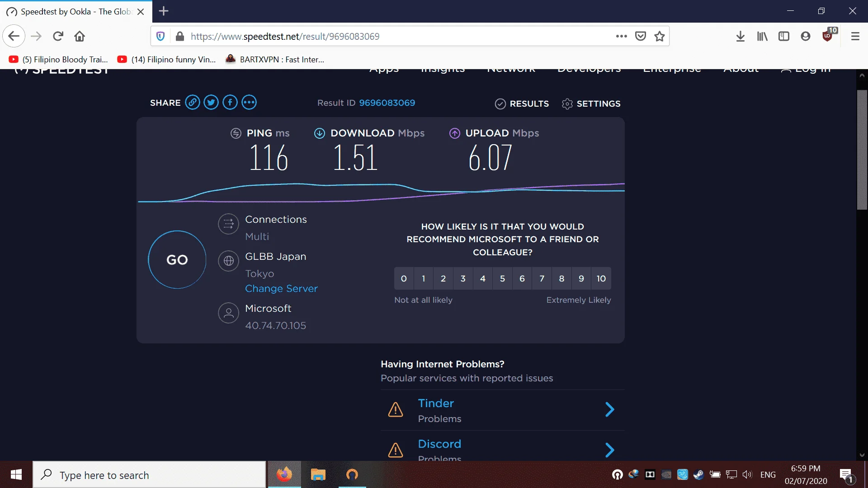Screen dimensions: 868x488
Task: Rate recommendation score 1
Action: (424, 278)
